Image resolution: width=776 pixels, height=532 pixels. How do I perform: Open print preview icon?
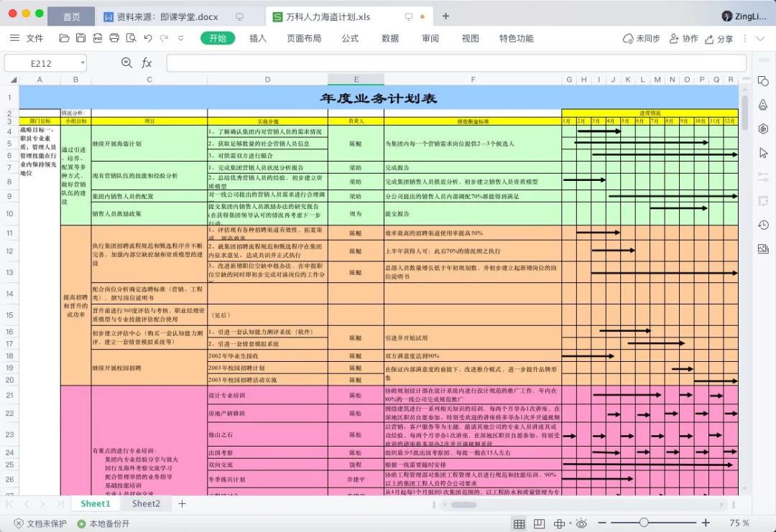coord(131,38)
